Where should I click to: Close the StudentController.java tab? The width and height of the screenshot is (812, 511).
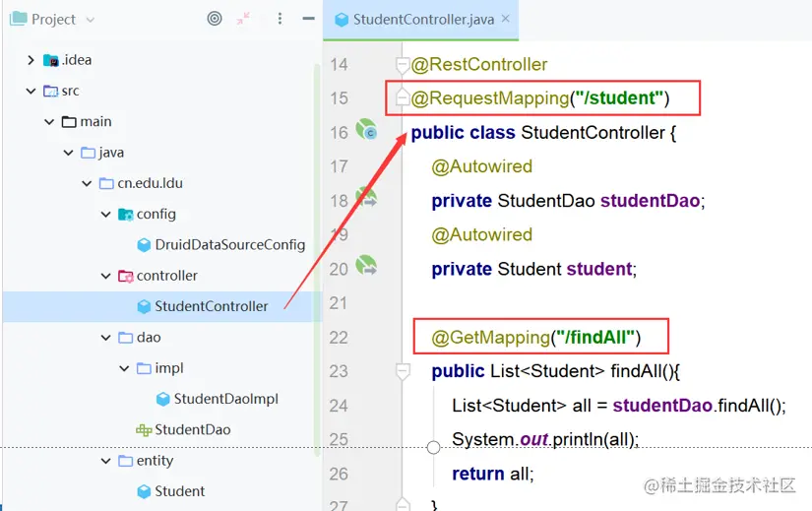506,19
